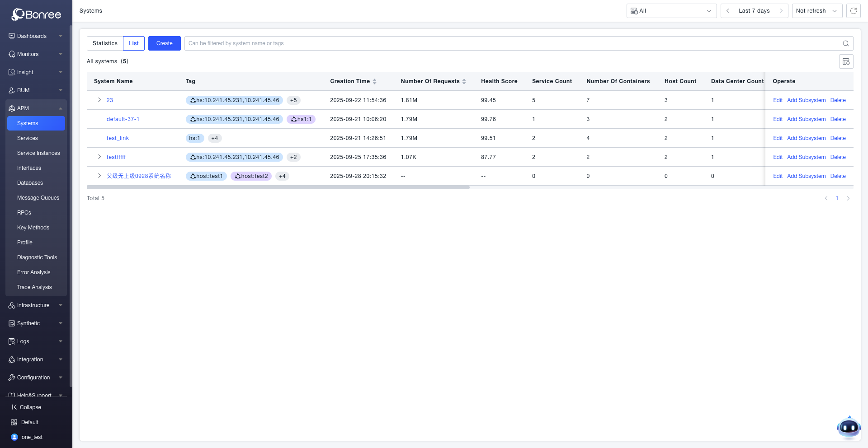Switch to Statistics view

105,43
